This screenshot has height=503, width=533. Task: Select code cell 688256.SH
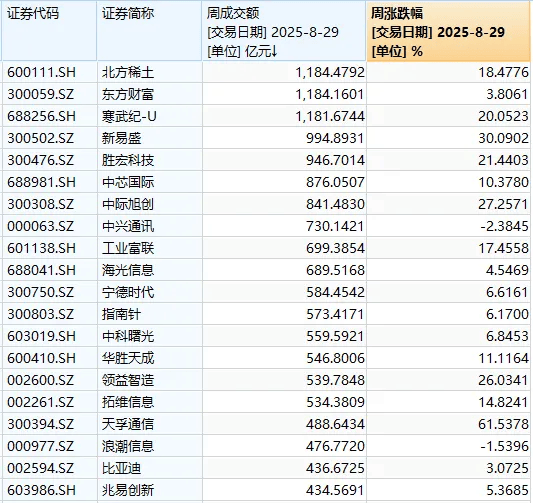[x=49, y=116]
